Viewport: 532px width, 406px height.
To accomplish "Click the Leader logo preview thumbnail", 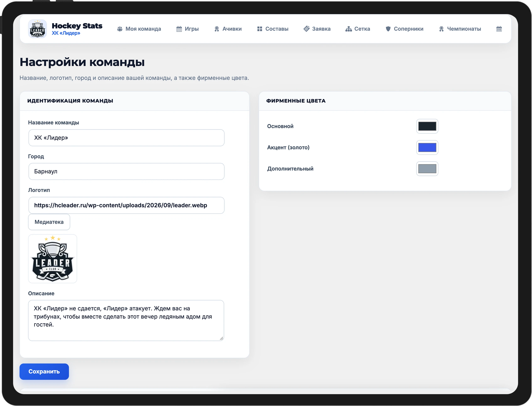I will point(53,259).
